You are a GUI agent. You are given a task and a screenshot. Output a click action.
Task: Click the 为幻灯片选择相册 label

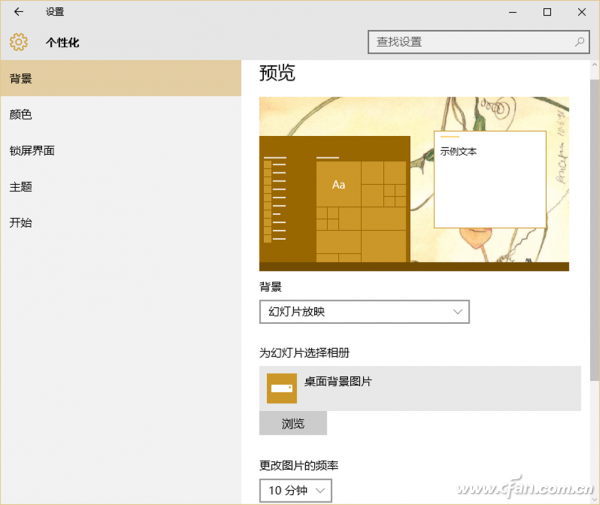[304, 353]
